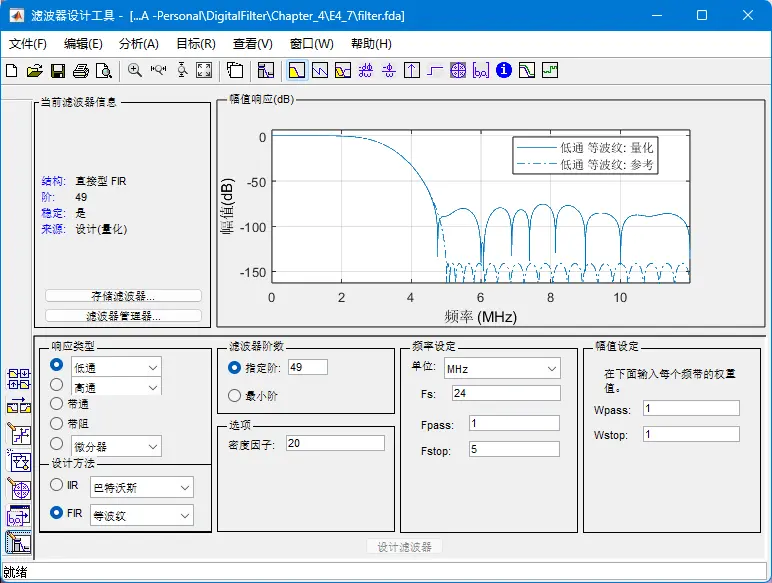Restore full view with the expand arrows icon
Viewport: 772px width, 583px height.
(x=204, y=70)
